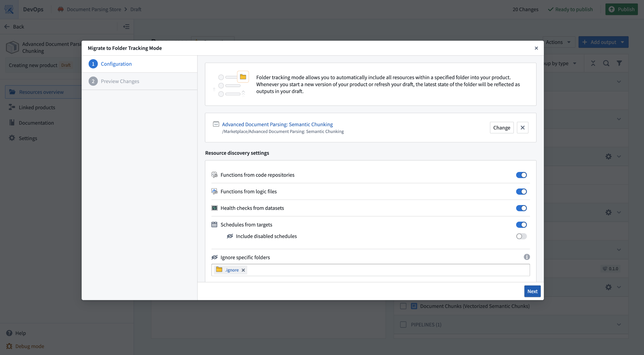Collapse the PIPELINES section chevron
Viewport: 644px width, 355px height.
click(619, 324)
